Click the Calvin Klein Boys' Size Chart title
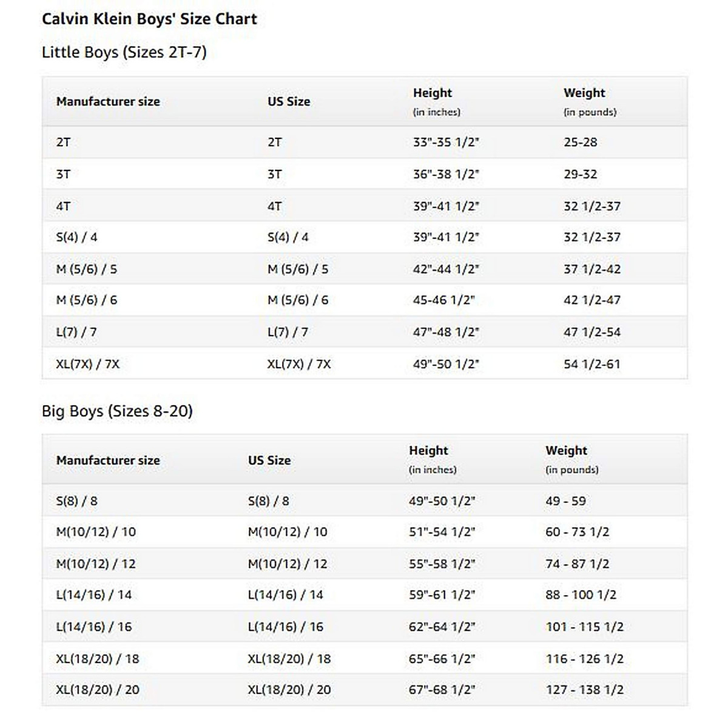Screen dimensions: 728x728 point(149,19)
